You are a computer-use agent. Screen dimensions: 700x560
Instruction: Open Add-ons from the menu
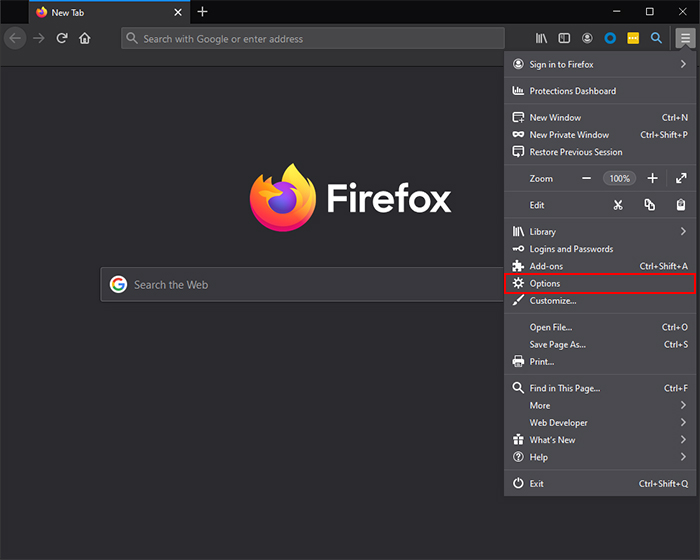(600, 266)
